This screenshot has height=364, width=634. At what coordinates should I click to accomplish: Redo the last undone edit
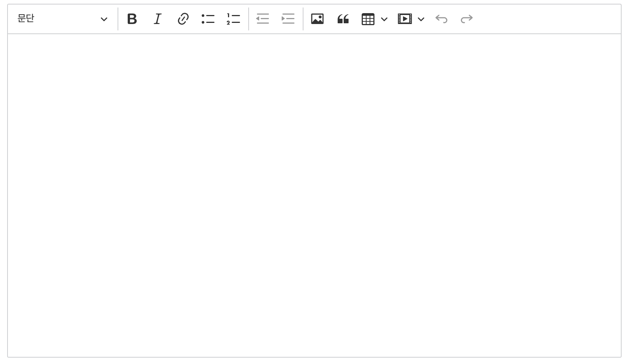click(x=466, y=19)
